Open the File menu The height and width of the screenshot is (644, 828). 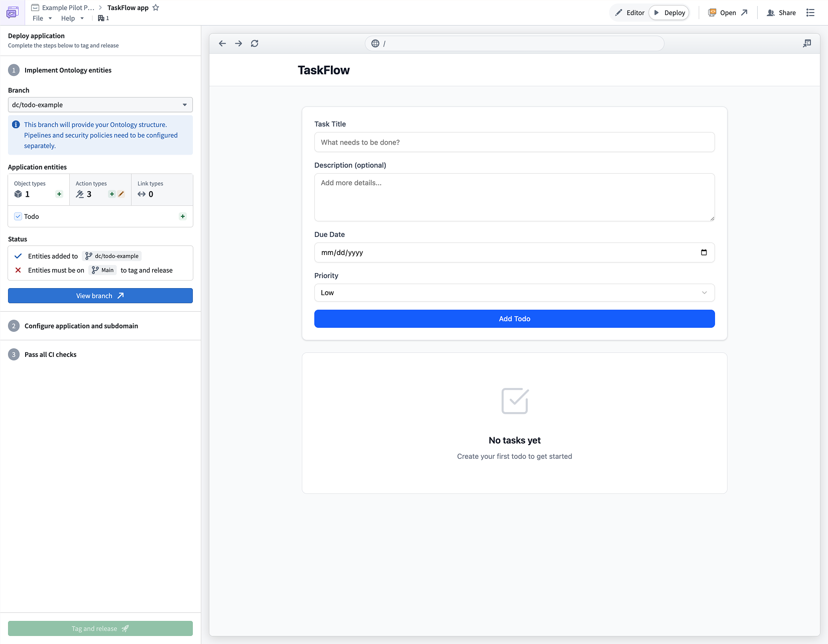(42, 18)
